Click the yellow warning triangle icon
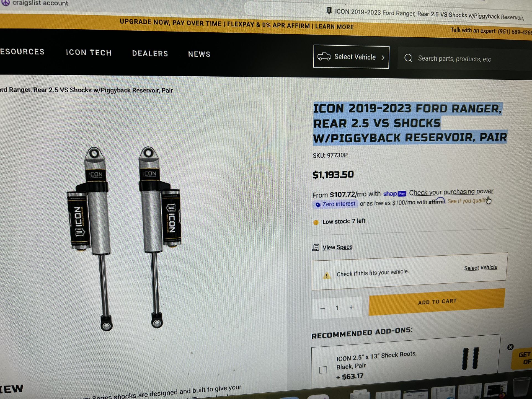The height and width of the screenshot is (399, 532). click(327, 275)
